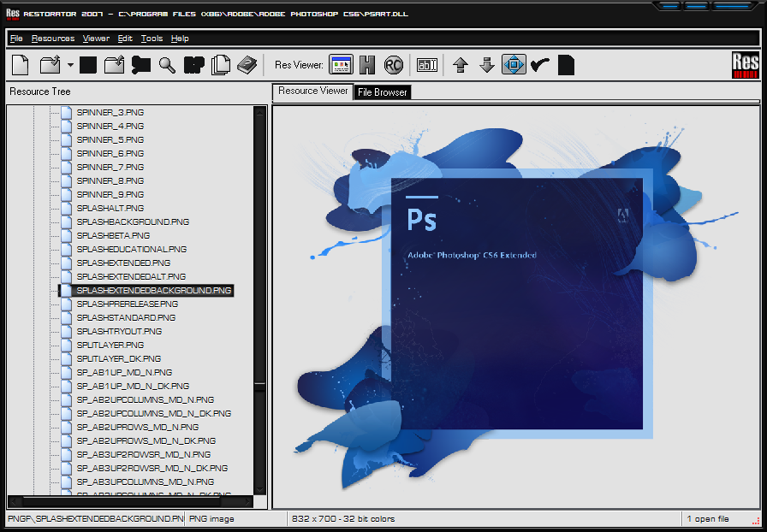Open the Tools menu
Viewport: 767px width, 532px height.
pyautogui.click(x=152, y=38)
